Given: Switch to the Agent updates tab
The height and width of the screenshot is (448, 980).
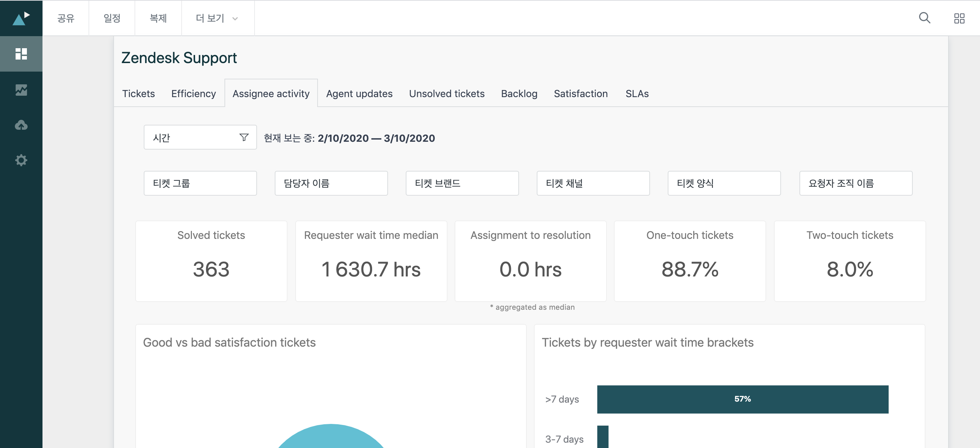Looking at the screenshot, I should coord(359,94).
